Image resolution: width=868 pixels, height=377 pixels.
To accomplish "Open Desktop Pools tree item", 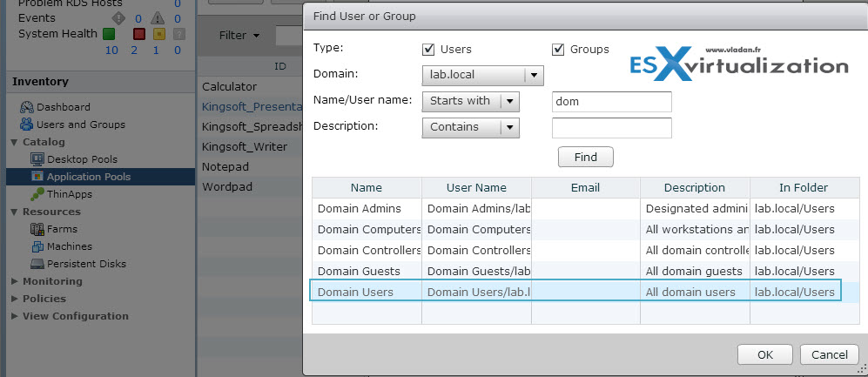I will pos(82,159).
